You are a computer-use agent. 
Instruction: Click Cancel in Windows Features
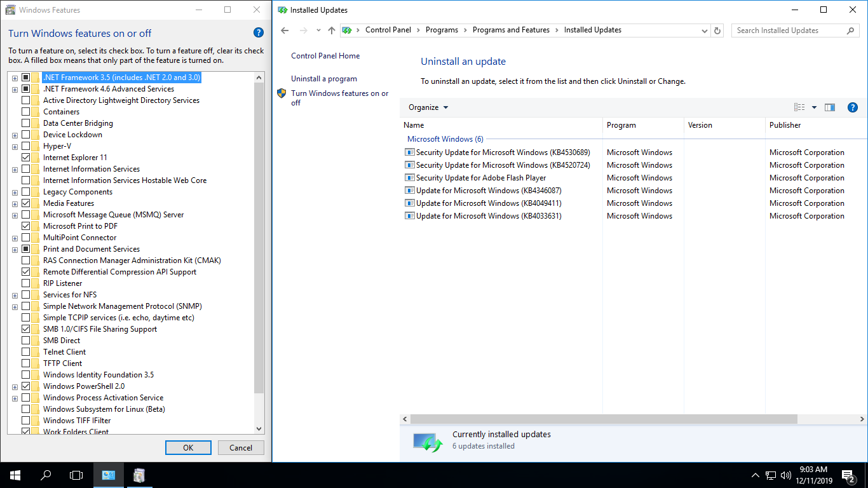coord(241,448)
